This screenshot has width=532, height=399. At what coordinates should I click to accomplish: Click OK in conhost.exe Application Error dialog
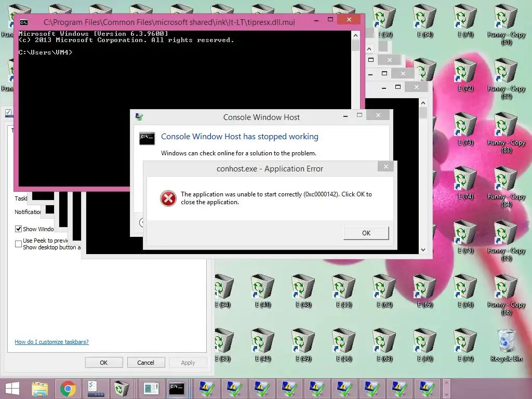click(x=366, y=233)
